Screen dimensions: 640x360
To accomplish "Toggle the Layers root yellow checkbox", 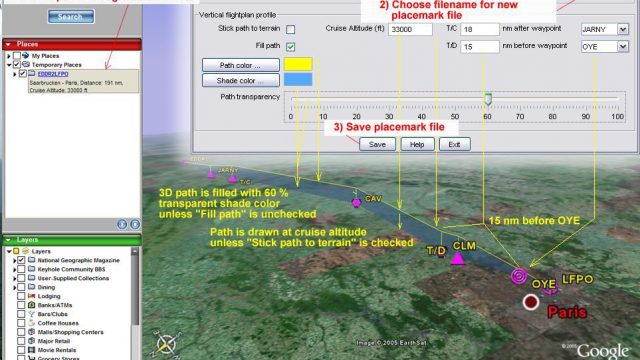I will [x=16, y=251].
